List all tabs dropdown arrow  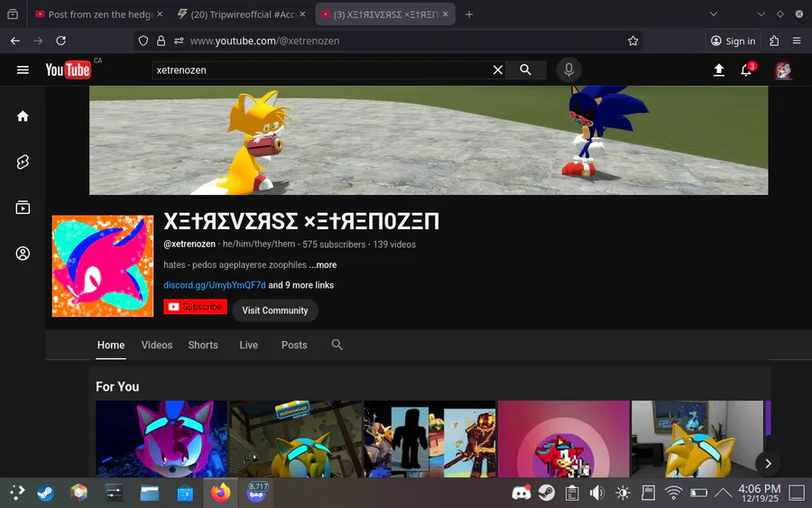pyautogui.click(x=713, y=14)
